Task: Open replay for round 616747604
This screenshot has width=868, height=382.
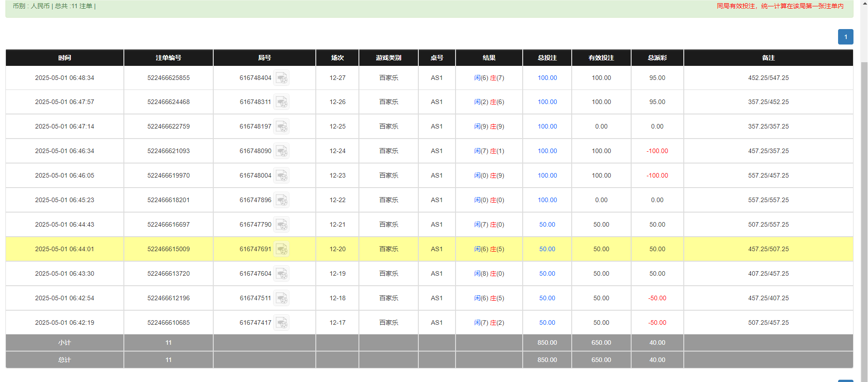Action: coord(281,274)
